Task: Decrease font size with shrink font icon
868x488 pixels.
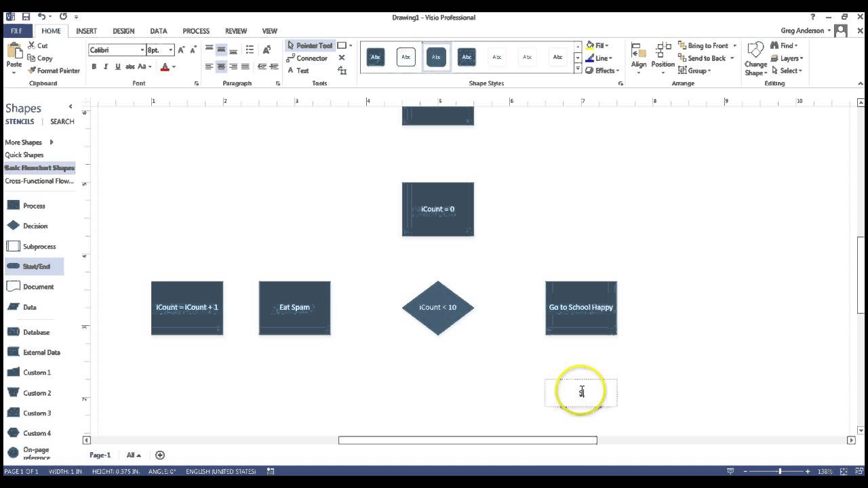Action: [194, 49]
